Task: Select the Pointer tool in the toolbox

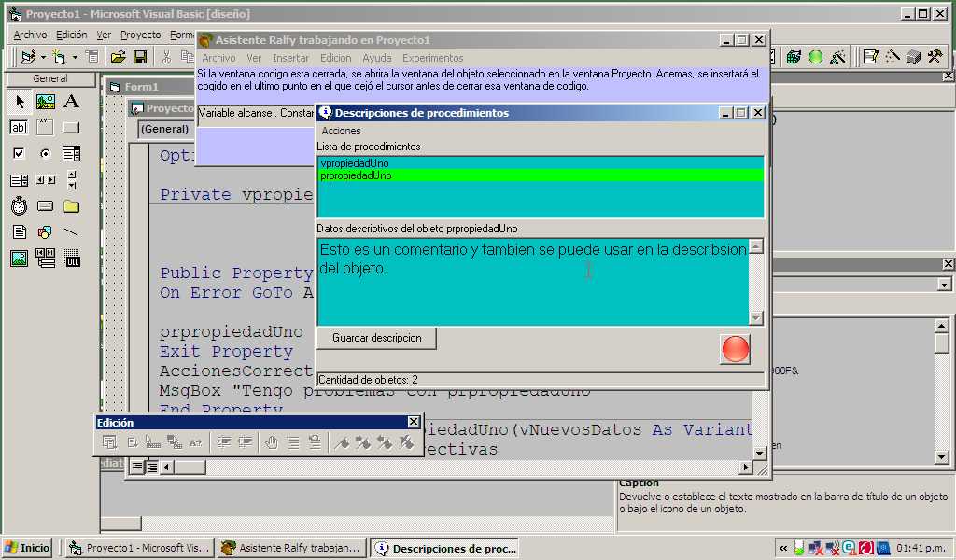Action: pyautogui.click(x=20, y=101)
